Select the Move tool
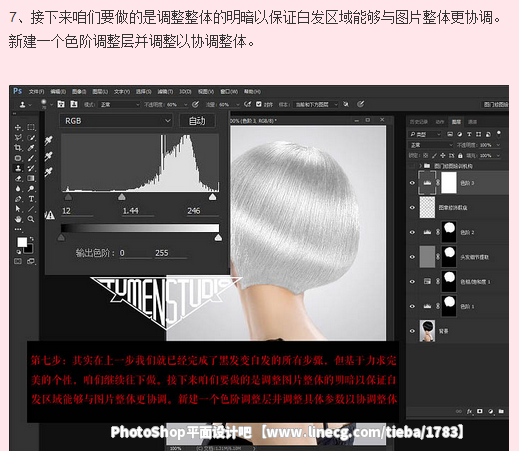The image size is (519, 451). point(18,127)
